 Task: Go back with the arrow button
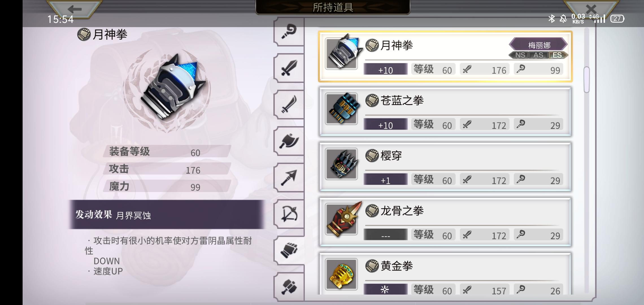(x=74, y=9)
